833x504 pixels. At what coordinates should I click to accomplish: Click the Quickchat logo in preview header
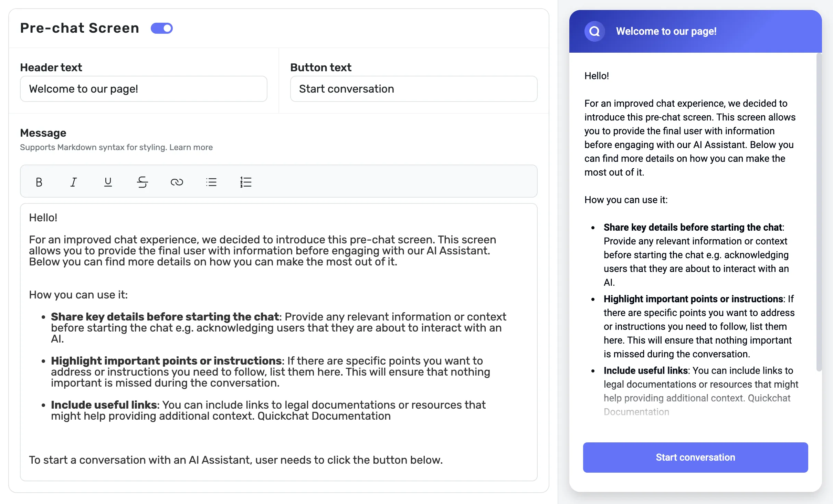pos(594,31)
